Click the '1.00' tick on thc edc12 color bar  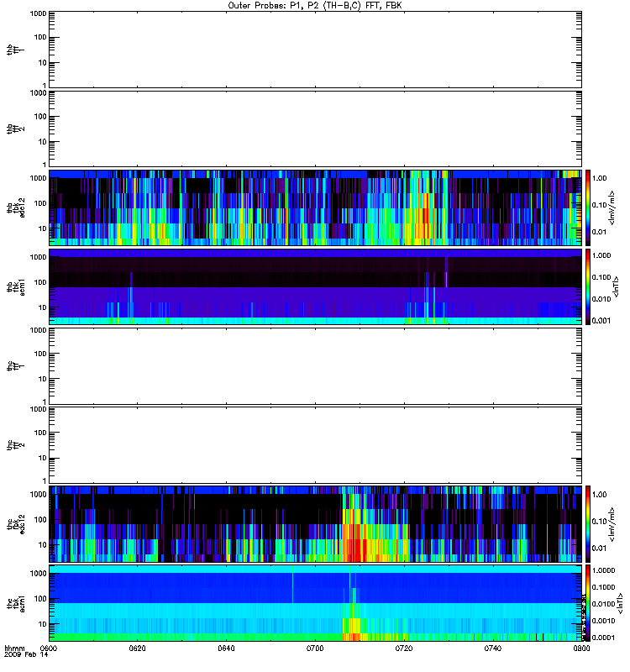(x=600, y=495)
